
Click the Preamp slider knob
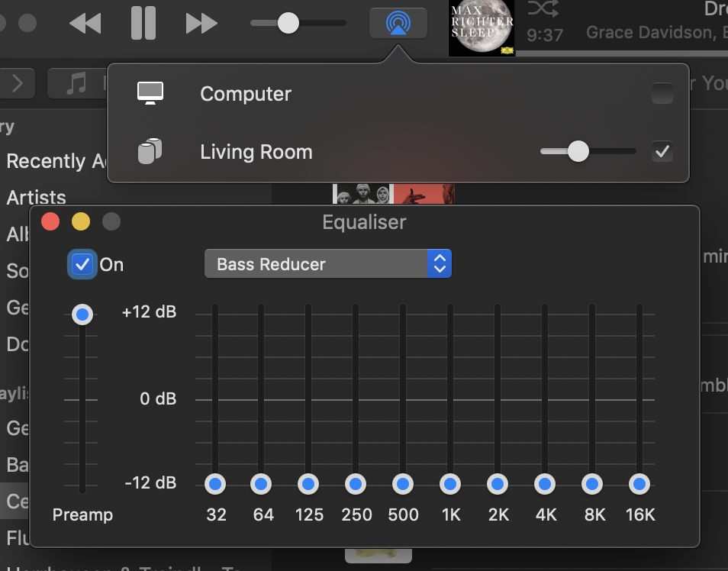82,315
